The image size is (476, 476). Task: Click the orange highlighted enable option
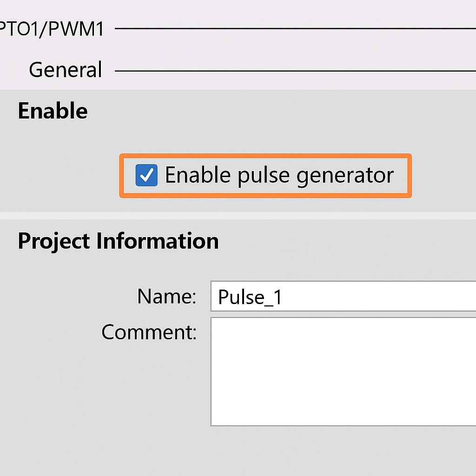coord(265,176)
